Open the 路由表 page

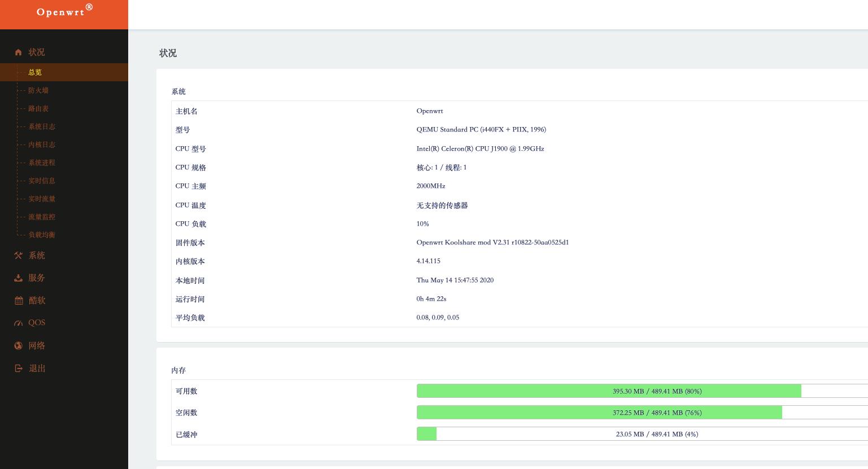38,108
